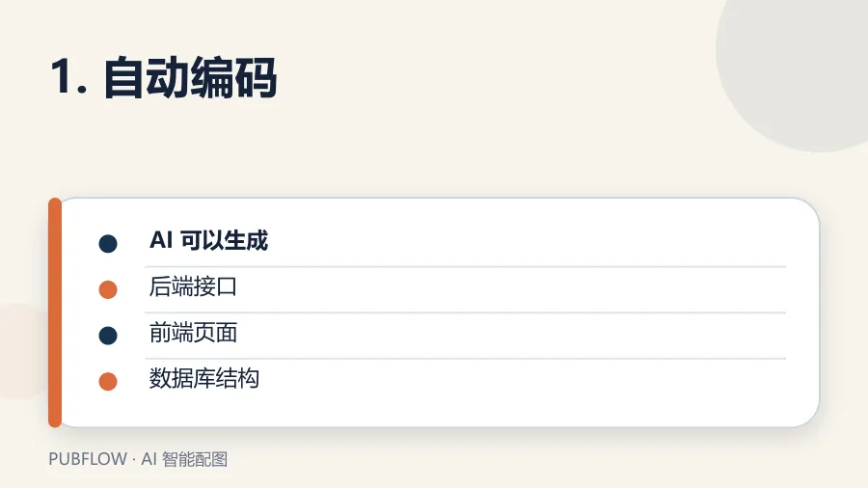Click the orange bullet beside 数据库结构

(x=108, y=381)
